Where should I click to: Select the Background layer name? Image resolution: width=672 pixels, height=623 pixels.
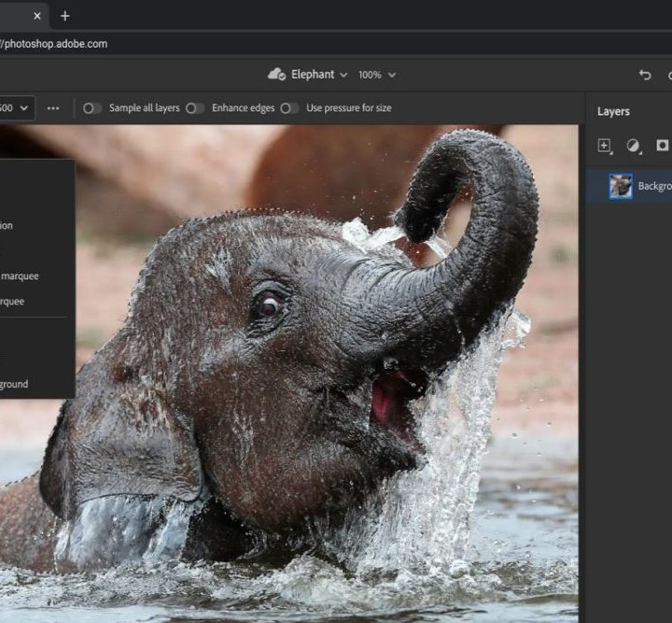coord(653,186)
